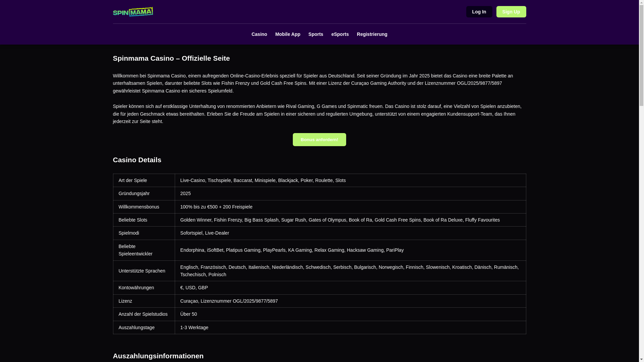Click the Spielmodi label cell
The height and width of the screenshot is (362, 644).
point(144,233)
